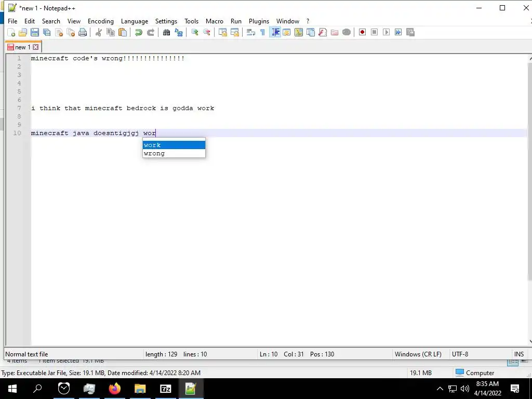This screenshot has height=399, width=532.
Task: Click the Copy toolbar icon
Action: pyautogui.click(x=111, y=32)
